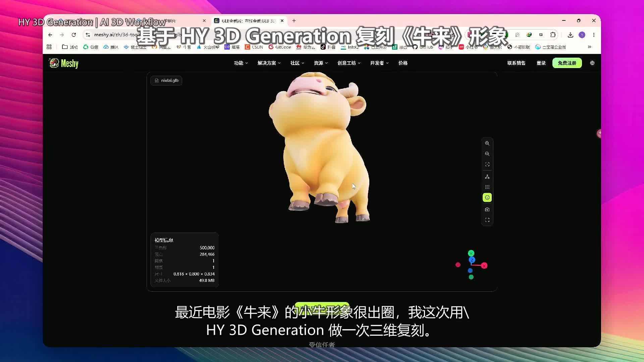Go back in browser history
644x362 pixels.
pos(50,35)
